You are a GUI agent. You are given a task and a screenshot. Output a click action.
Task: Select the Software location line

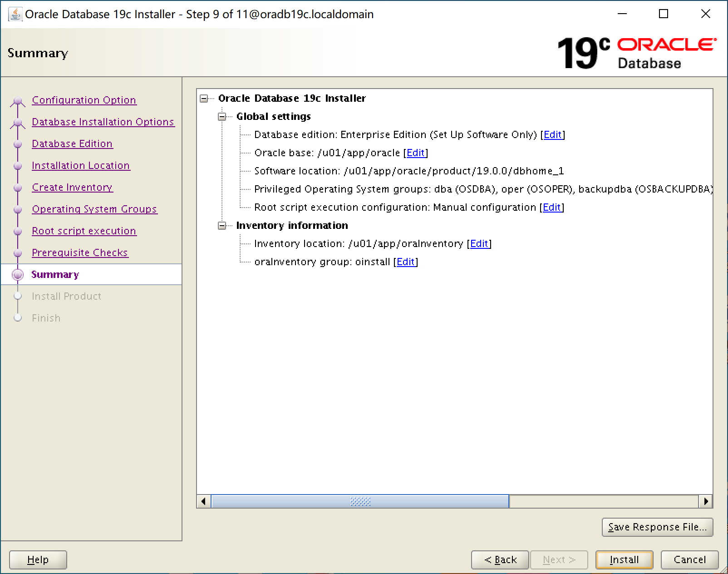(x=409, y=171)
